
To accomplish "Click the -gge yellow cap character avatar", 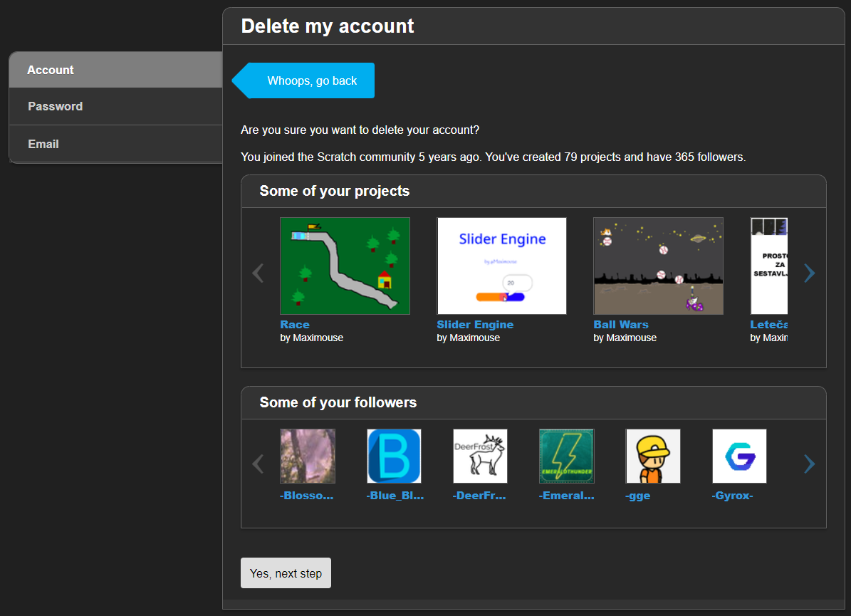I will coord(653,456).
